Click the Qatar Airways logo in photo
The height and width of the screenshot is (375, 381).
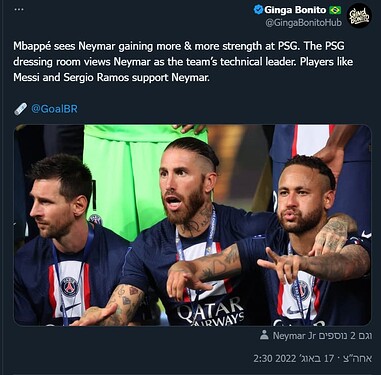(211, 311)
